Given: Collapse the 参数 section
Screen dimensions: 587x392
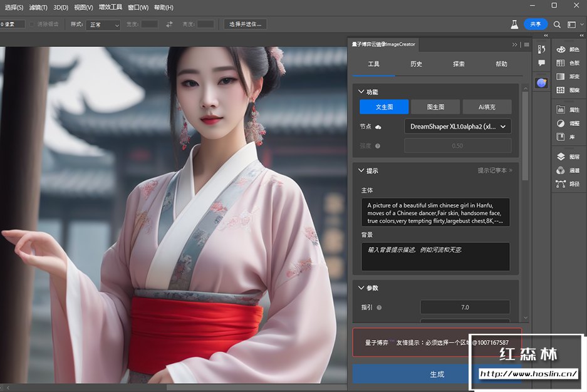Looking at the screenshot, I should pos(361,288).
